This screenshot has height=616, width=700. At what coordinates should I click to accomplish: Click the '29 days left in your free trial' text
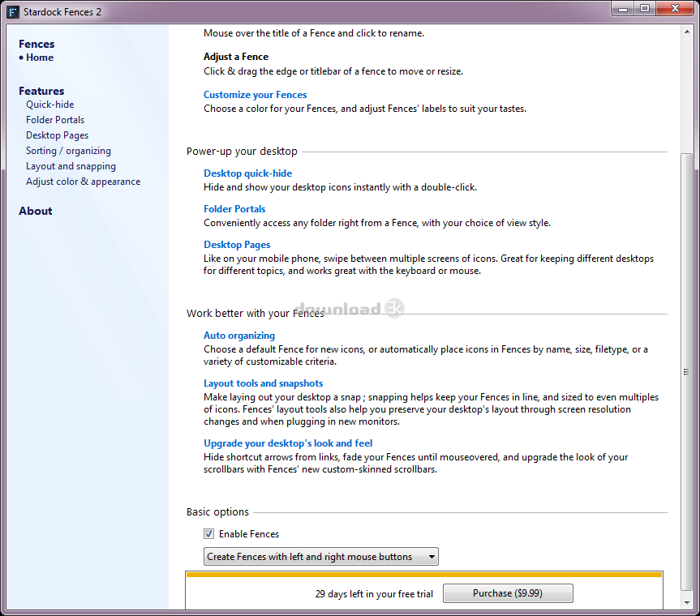pos(374,594)
